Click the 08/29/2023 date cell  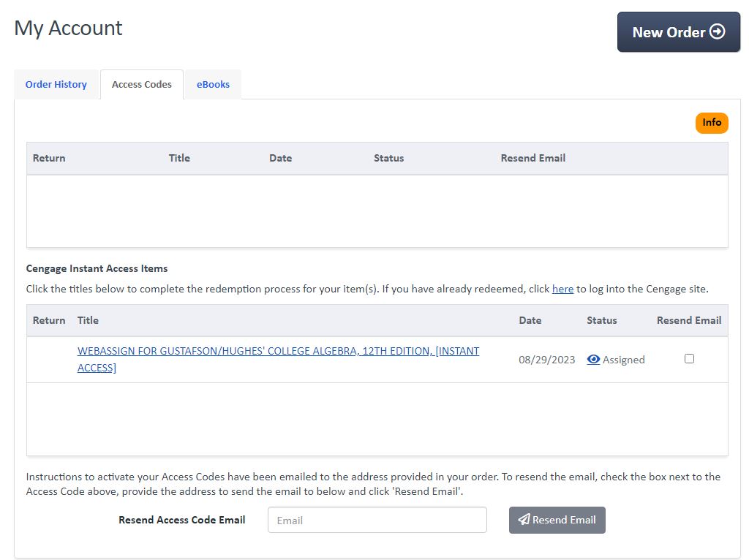click(x=546, y=360)
